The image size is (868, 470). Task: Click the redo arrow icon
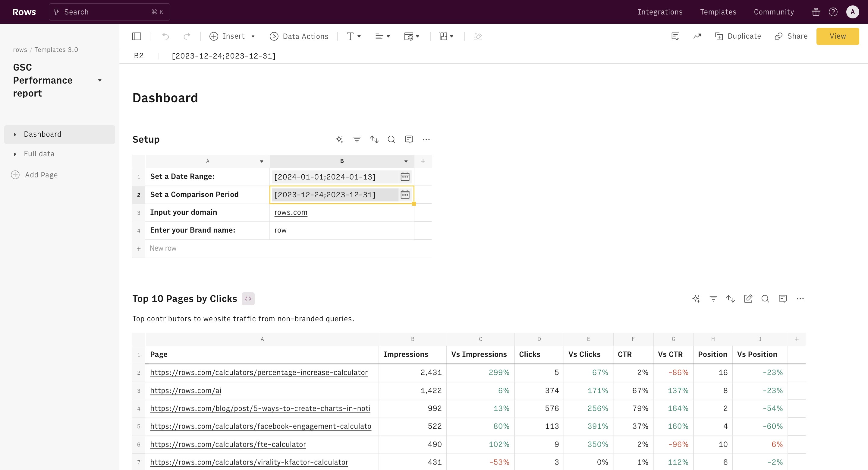(x=187, y=36)
